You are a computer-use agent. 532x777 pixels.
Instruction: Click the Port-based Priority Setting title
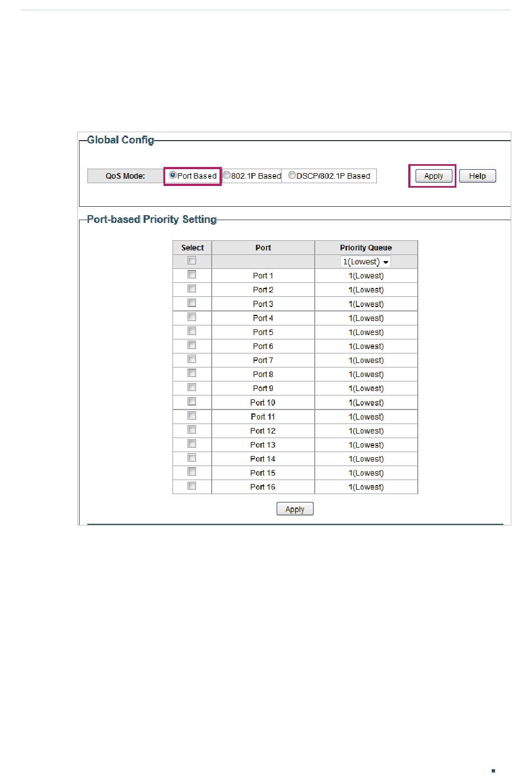pos(152,220)
